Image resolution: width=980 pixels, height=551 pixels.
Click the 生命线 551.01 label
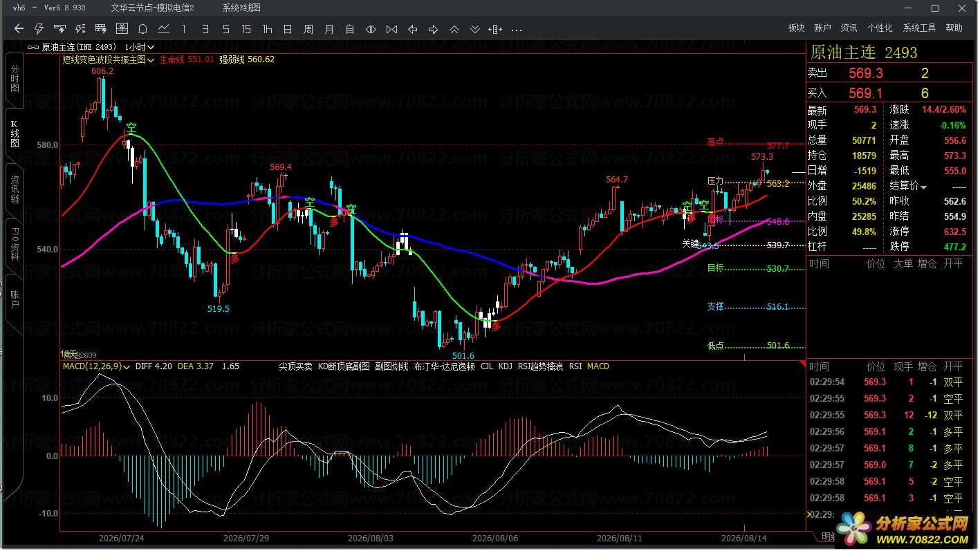187,60
